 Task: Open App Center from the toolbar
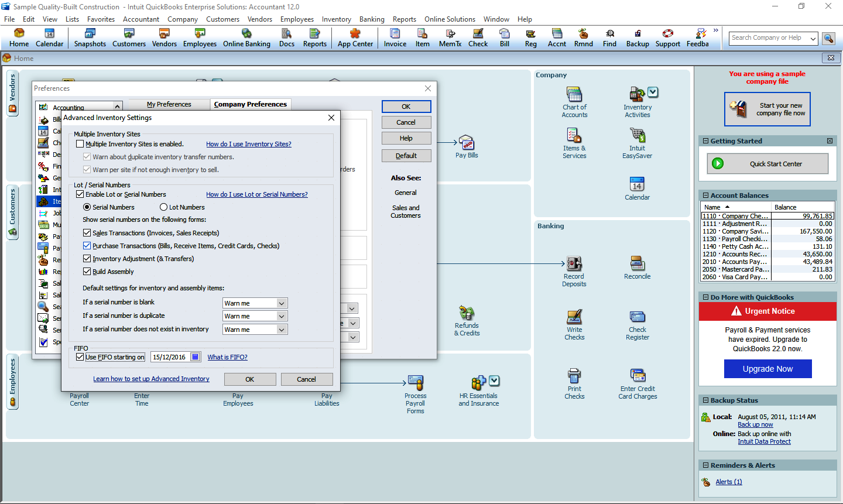click(355, 38)
